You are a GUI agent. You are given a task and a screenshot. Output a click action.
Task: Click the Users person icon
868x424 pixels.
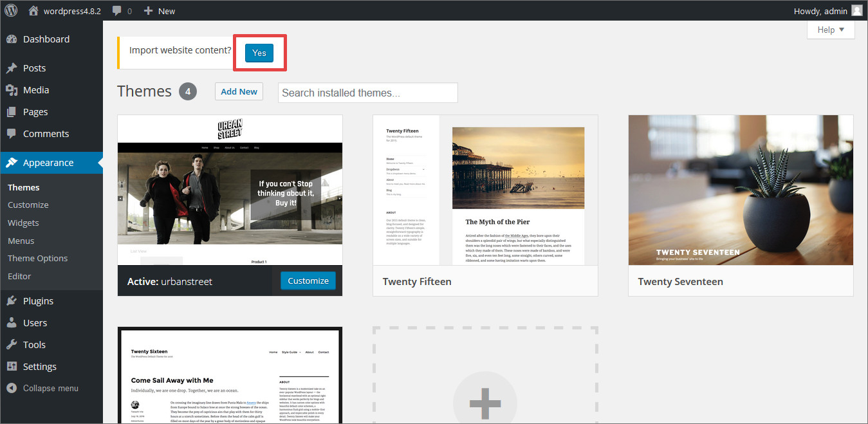[12, 323]
